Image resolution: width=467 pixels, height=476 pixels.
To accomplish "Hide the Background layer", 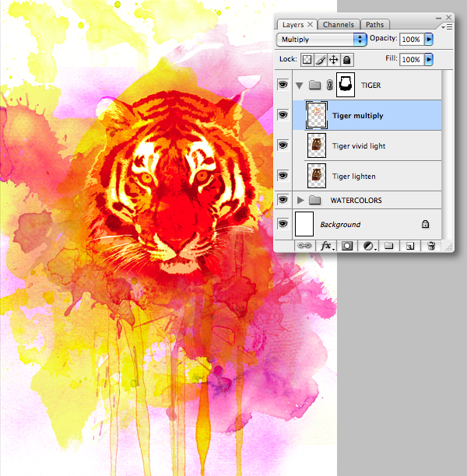I will (283, 224).
